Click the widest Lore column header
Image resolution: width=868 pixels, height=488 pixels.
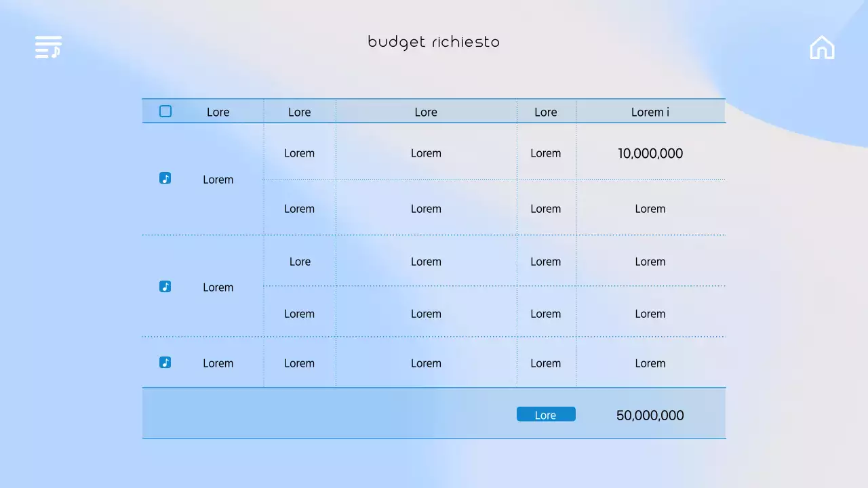click(426, 112)
